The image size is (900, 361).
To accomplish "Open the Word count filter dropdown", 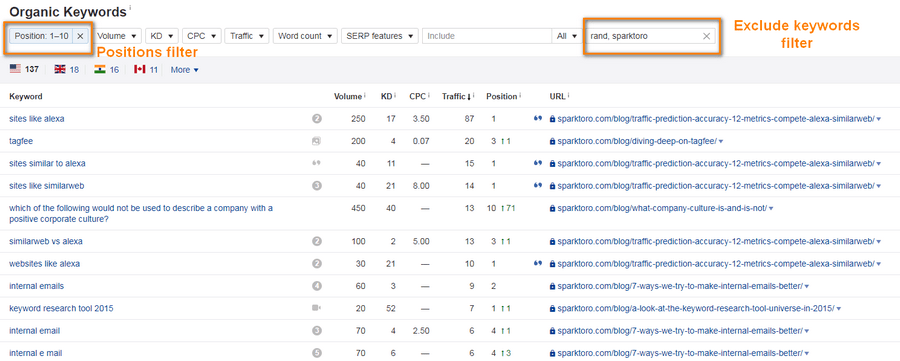I will coord(305,36).
